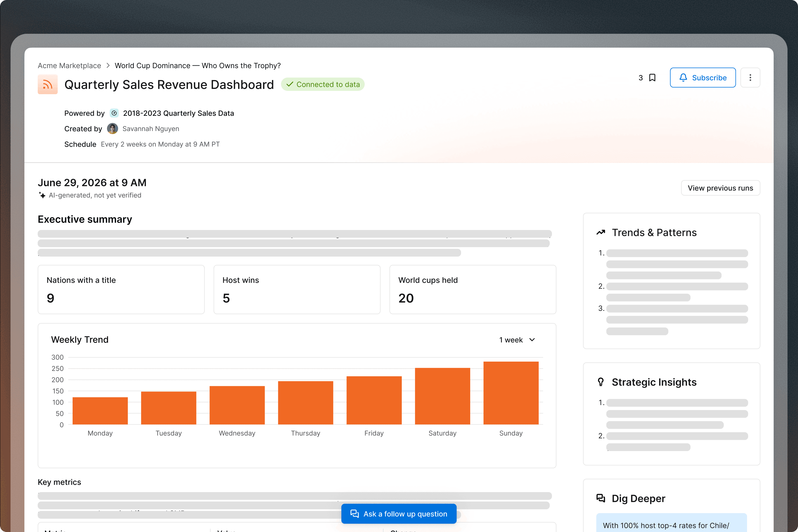The width and height of the screenshot is (798, 532).
Task: Open the 1 week range dropdown
Action: (517, 340)
